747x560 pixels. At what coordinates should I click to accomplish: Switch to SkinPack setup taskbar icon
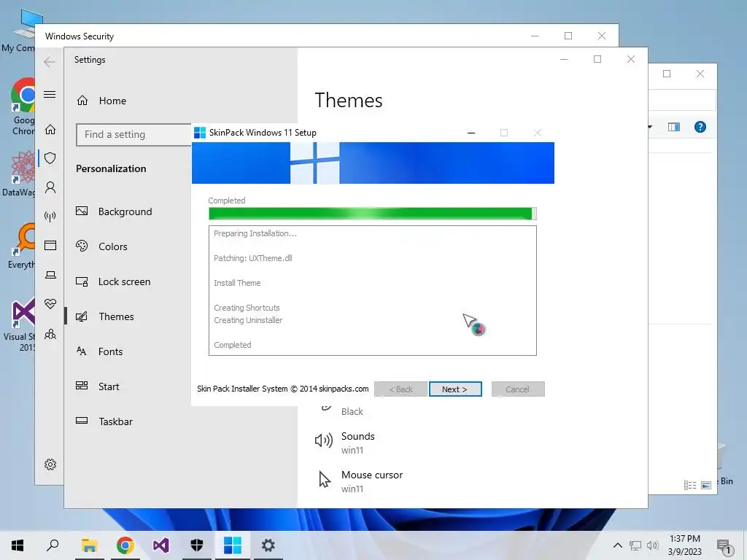coord(233,545)
